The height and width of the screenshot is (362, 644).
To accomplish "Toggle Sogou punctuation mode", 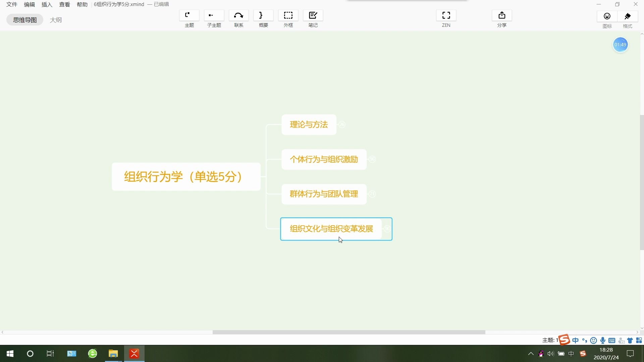I will tap(585, 341).
